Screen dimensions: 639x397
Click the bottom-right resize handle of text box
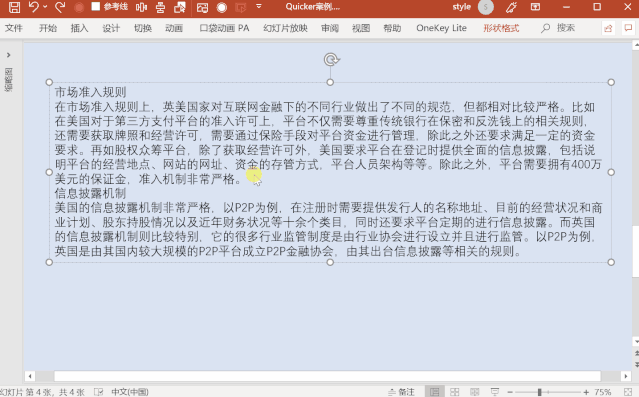611,262
